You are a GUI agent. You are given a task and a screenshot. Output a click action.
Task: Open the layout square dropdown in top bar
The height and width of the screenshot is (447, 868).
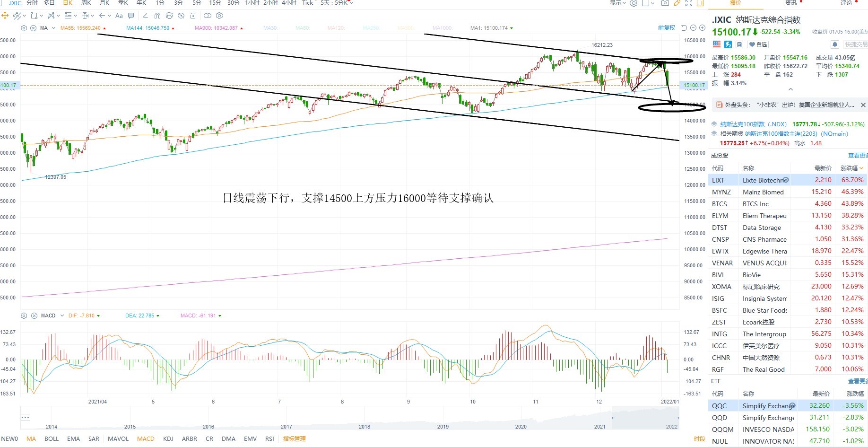pos(649,3)
